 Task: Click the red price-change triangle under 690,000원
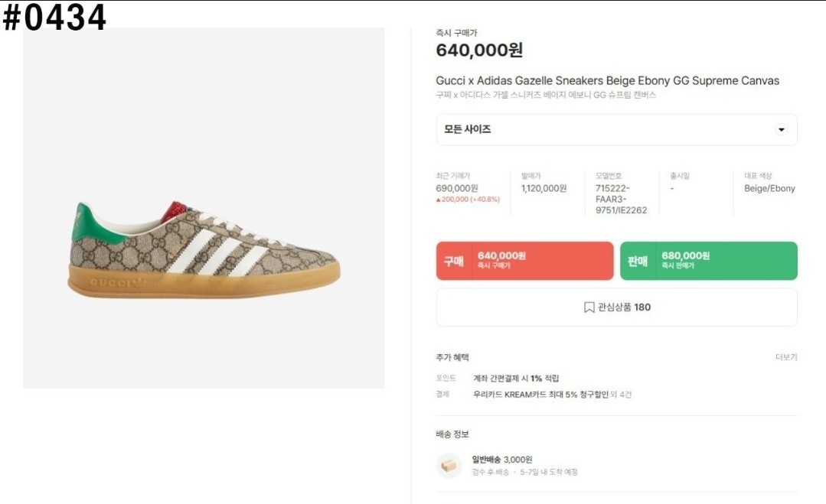pyautogui.click(x=439, y=200)
